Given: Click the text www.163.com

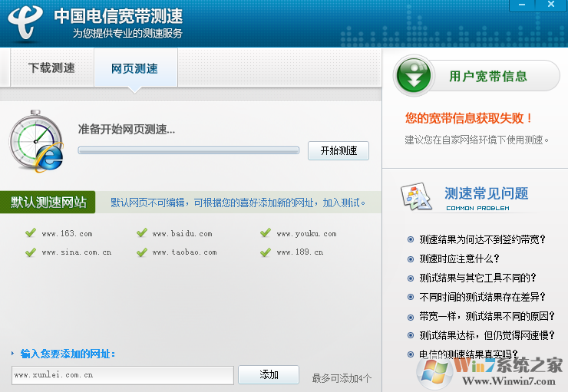Looking at the screenshot, I should click(x=67, y=234).
